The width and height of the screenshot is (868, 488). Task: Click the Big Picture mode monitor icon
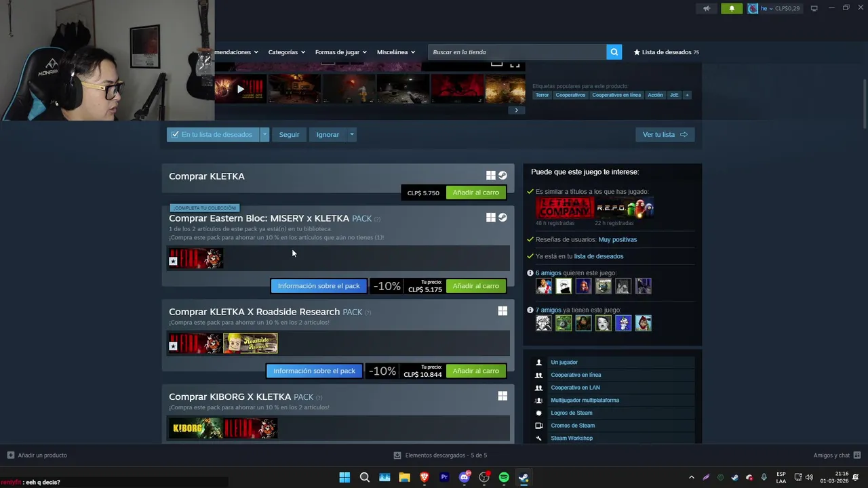814,8
